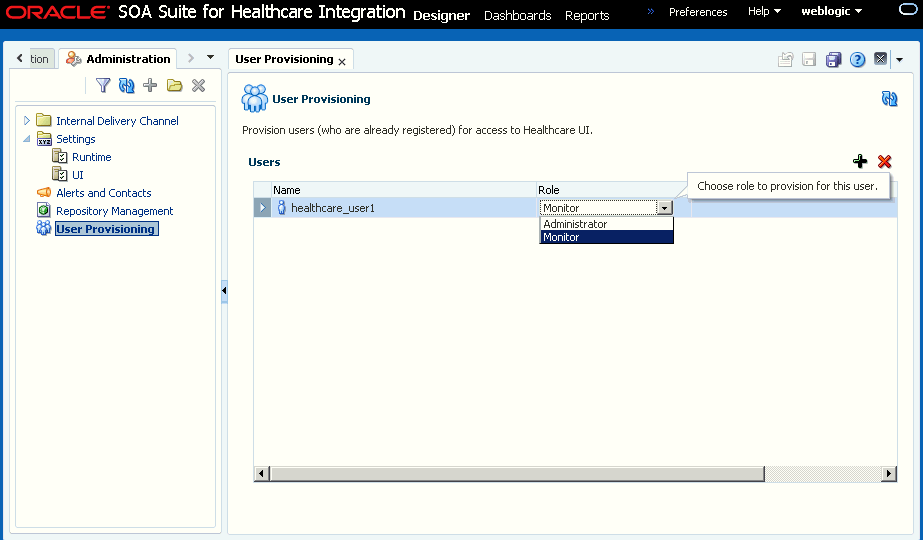
Task: Click the Runtime settings icon
Action: pyautogui.click(x=59, y=156)
